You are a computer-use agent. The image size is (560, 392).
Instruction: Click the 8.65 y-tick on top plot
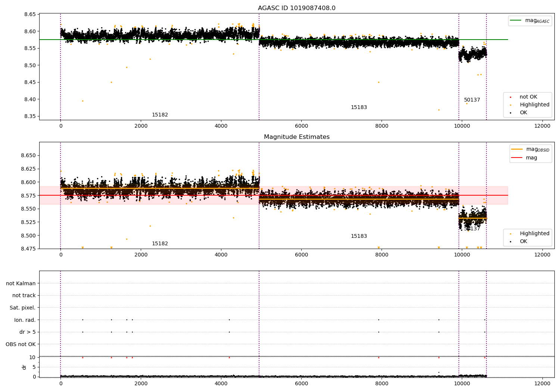pyautogui.click(x=30, y=15)
